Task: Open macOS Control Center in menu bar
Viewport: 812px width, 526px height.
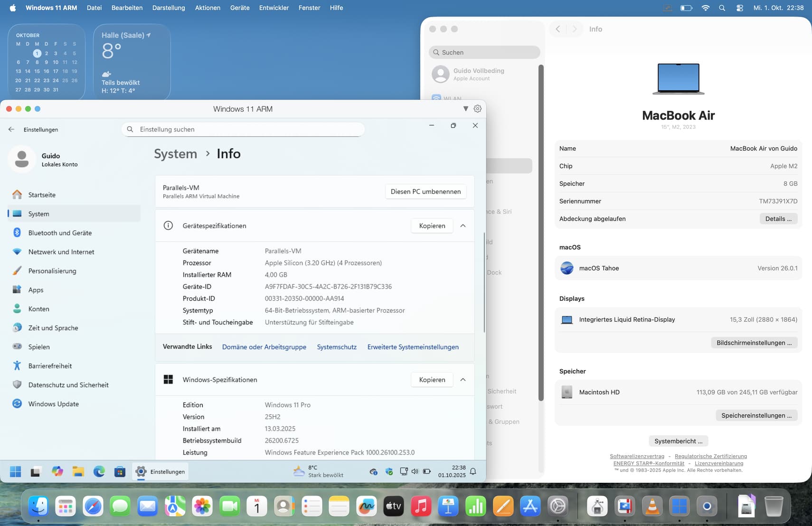Action: click(x=739, y=8)
